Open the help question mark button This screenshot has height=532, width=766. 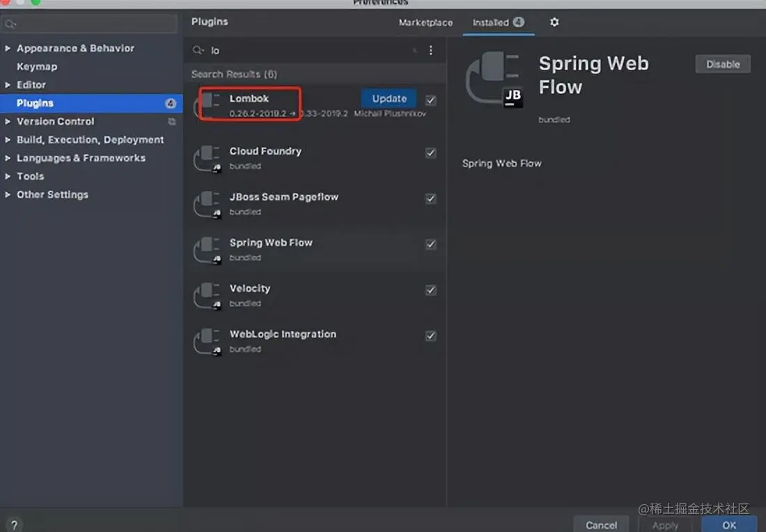(14, 525)
